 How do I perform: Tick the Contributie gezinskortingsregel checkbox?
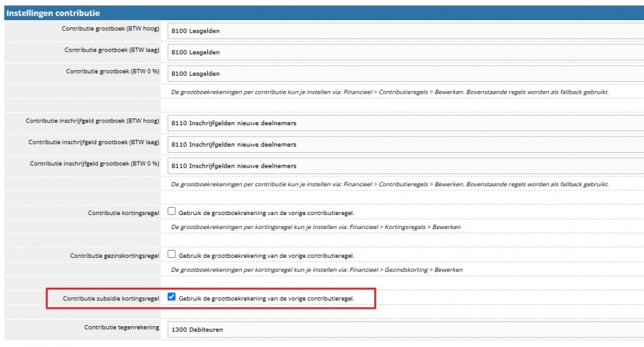tap(172, 255)
